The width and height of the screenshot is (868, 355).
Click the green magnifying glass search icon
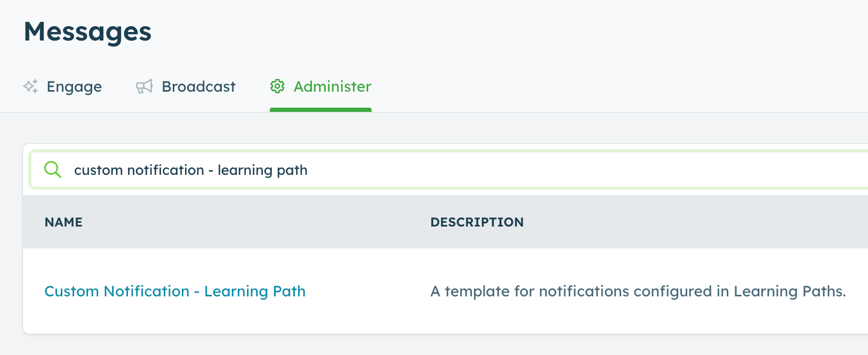[x=53, y=170]
